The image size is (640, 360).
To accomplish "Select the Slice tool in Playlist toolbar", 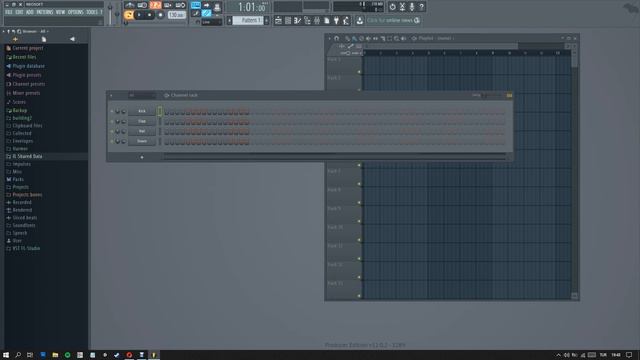I will tap(382, 38).
